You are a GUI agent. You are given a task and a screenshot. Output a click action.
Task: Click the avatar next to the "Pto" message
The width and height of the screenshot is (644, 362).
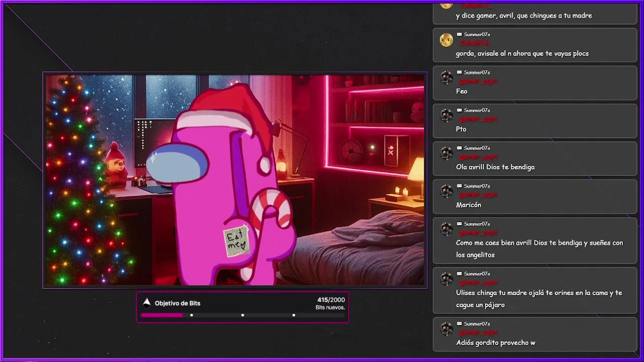point(446,116)
